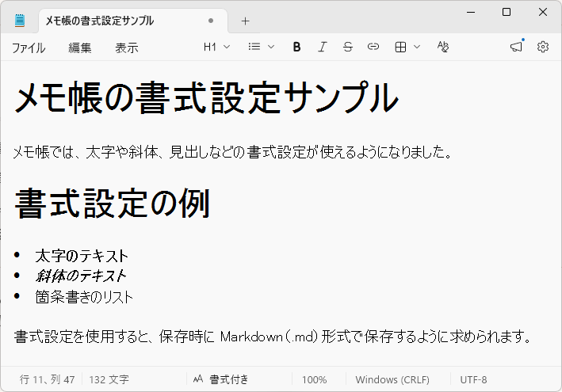Screen dimensions: 562x392
Task: Open the megaphone what's new icon
Action: point(517,47)
